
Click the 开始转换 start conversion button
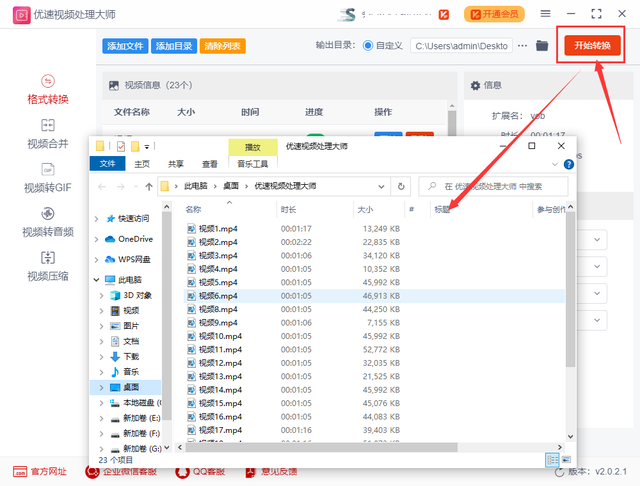click(592, 45)
